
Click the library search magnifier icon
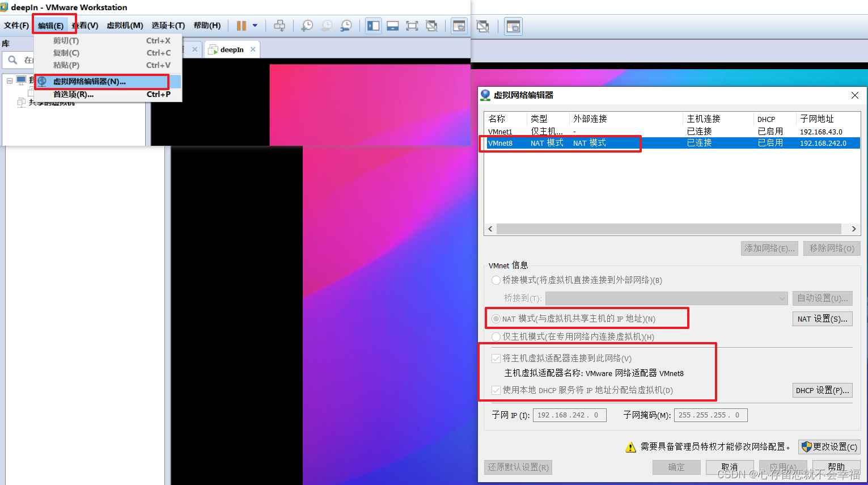point(12,60)
